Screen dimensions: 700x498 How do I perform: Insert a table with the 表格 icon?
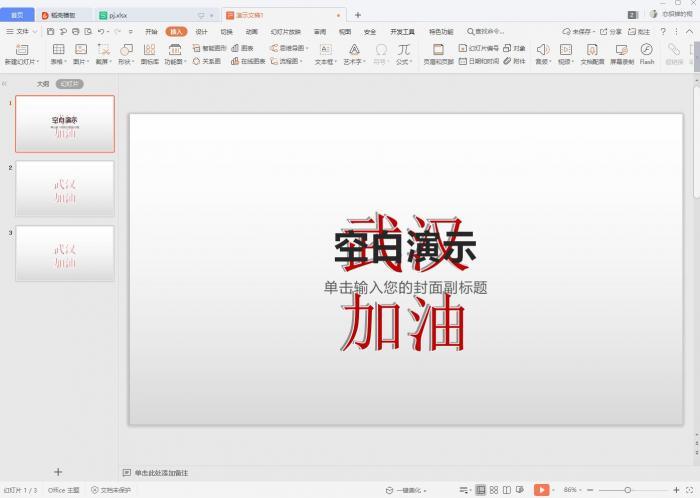[x=58, y=49]
